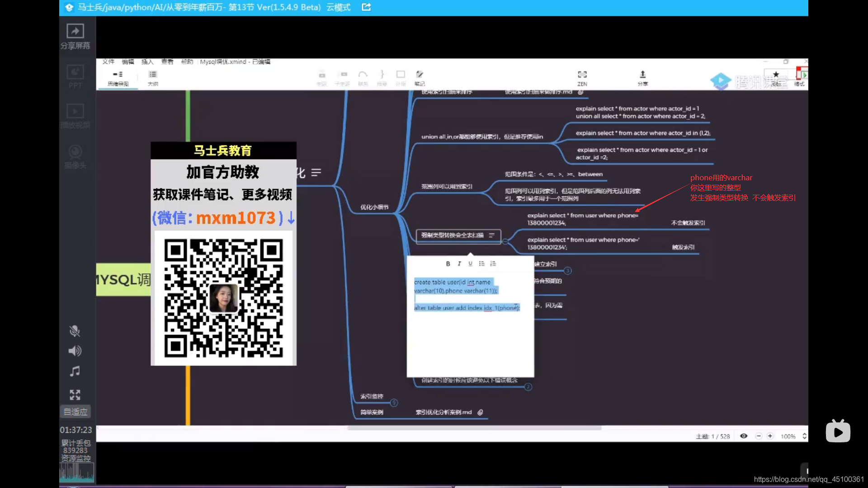868x488 pixels.
Task: Click the zoom out minus button
Action: pos(759,436)
